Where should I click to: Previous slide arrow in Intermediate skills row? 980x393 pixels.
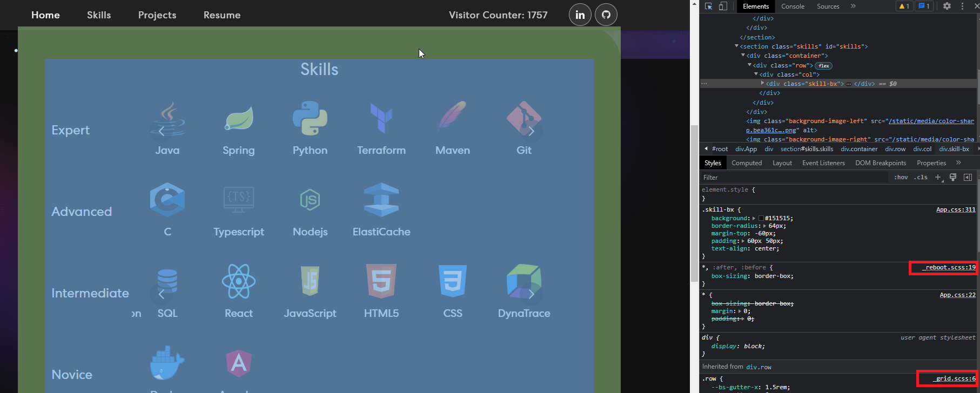161,294
